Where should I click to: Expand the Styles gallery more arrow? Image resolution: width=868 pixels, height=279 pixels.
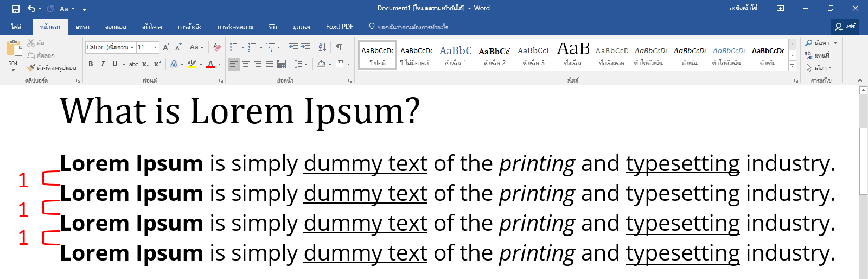792,66
